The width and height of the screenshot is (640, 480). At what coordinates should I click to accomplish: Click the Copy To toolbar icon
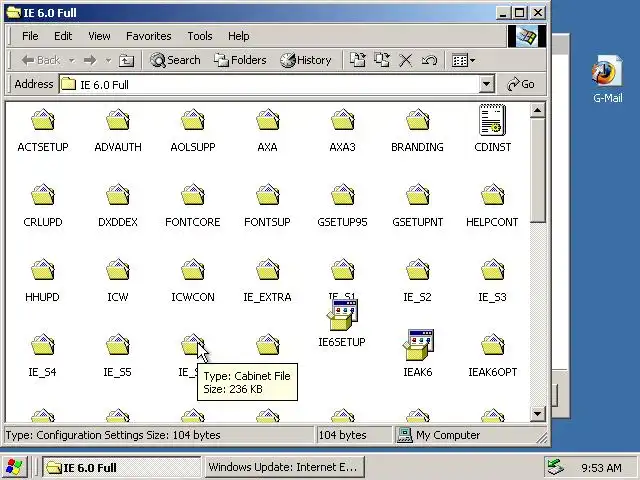tap(382, 60)
